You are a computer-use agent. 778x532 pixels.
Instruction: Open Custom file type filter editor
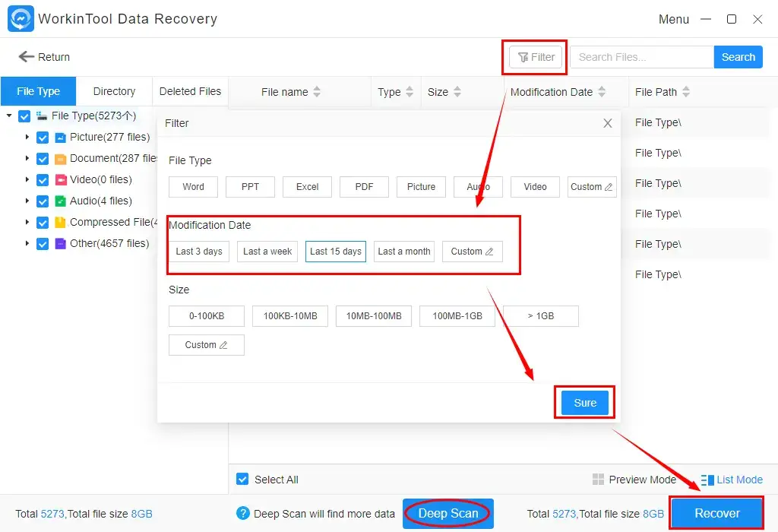pos(591,187)
